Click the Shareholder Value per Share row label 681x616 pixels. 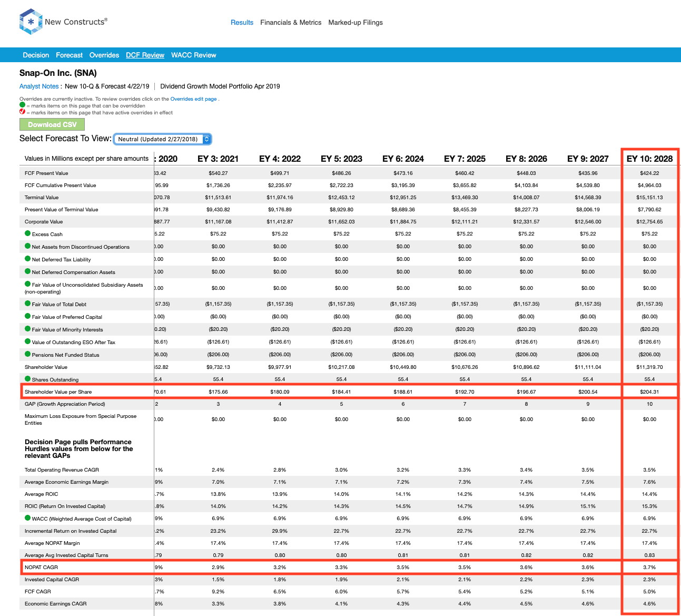click(58, 392)
